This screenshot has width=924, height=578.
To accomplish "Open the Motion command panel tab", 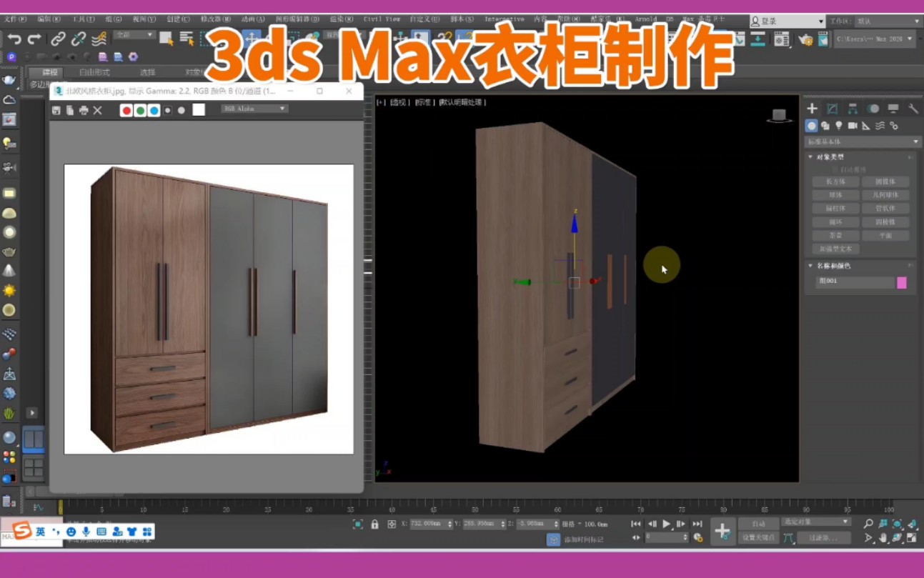I will tap(873, 109).
